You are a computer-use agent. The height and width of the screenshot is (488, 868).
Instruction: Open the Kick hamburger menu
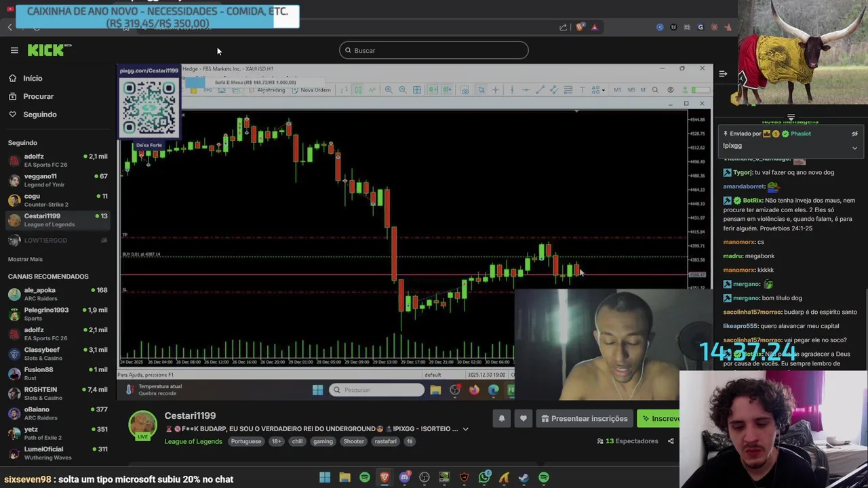click(14, 50)
